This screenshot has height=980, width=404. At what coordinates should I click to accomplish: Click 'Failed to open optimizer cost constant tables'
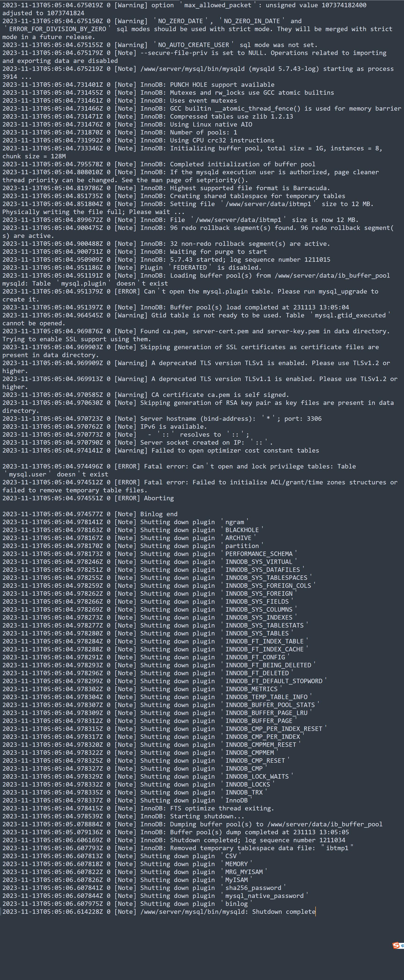coord(160,450)
